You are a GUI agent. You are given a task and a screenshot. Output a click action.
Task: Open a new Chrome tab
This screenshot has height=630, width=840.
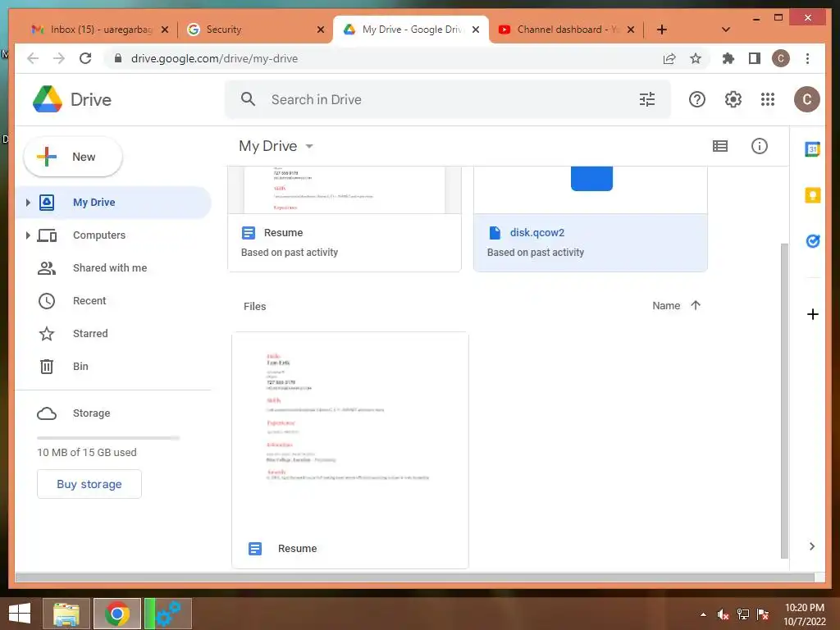pyautogui.click(x=662, y=30)
